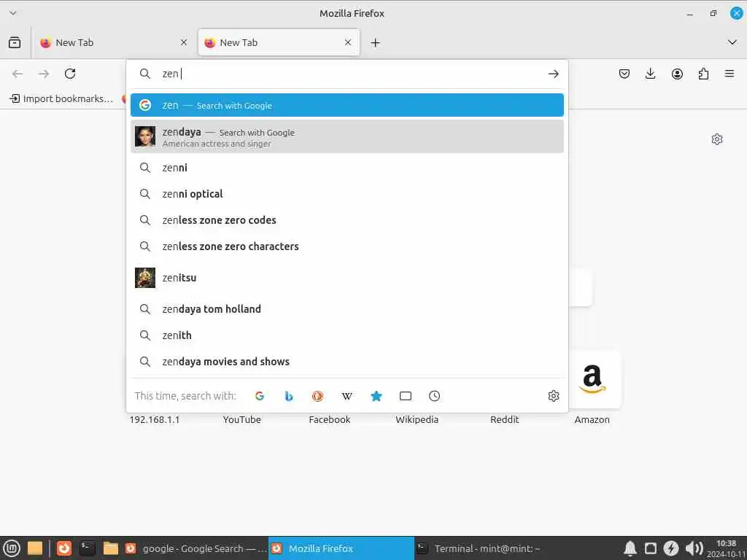Click zenitsu thumbnail image
This screenshot has width=747, height=560.
point(145,278)
